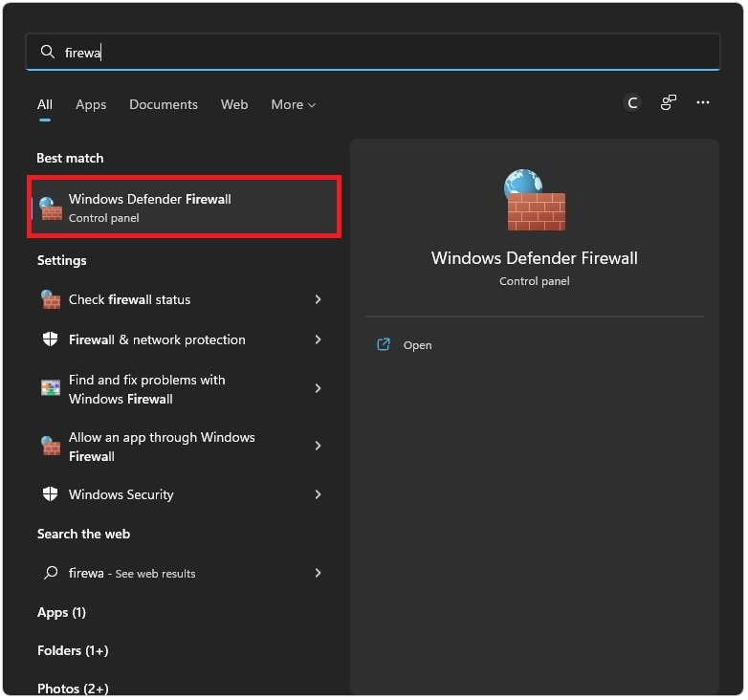Open Windows Defender Firewall best match result
This screenshot has height=700, width=748.
184,208
